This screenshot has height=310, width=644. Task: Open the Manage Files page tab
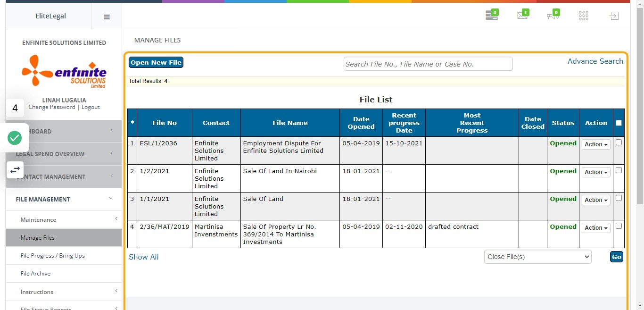point(157,40)
